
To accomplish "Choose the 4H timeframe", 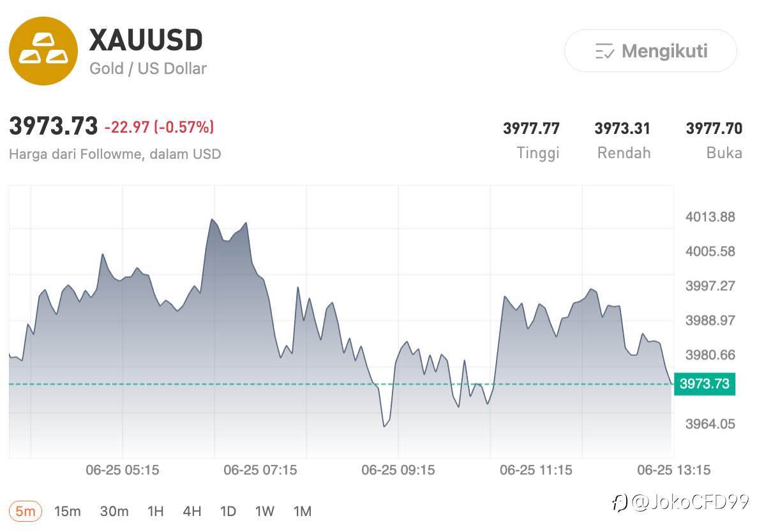I will point(192,511).
